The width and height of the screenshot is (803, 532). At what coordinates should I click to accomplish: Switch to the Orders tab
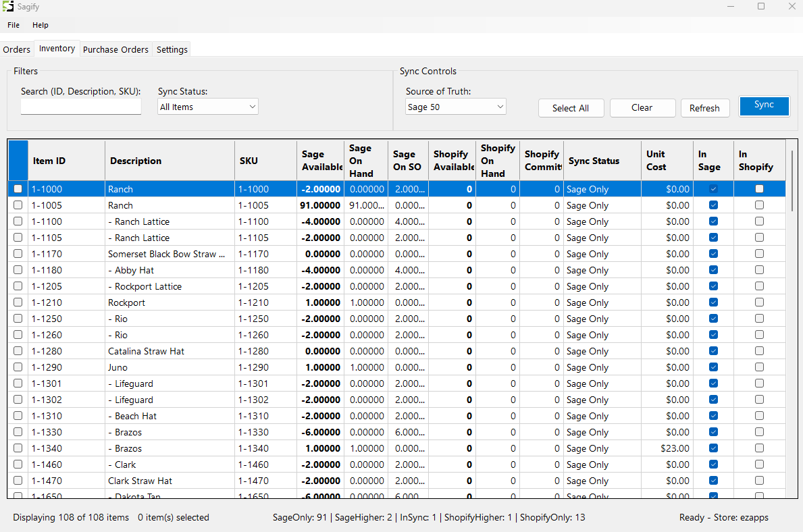(x=16, y=50)
